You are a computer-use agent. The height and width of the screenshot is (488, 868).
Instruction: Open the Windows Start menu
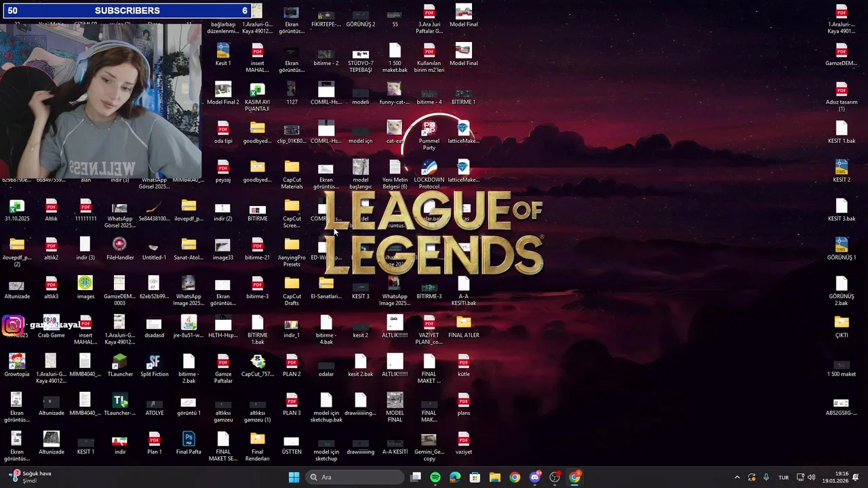(x=294, y=477)
